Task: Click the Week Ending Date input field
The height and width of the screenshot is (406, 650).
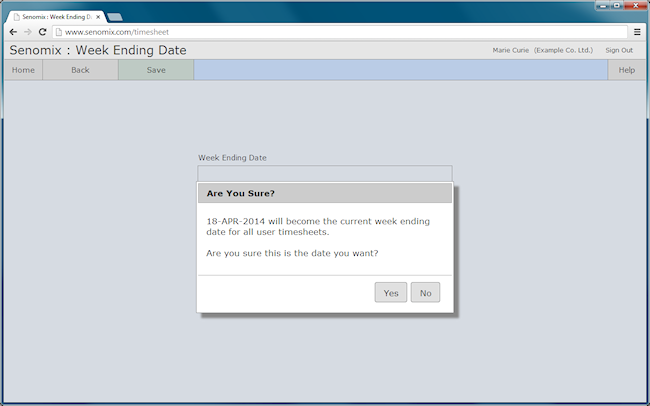Action: [x=325, y=173]
